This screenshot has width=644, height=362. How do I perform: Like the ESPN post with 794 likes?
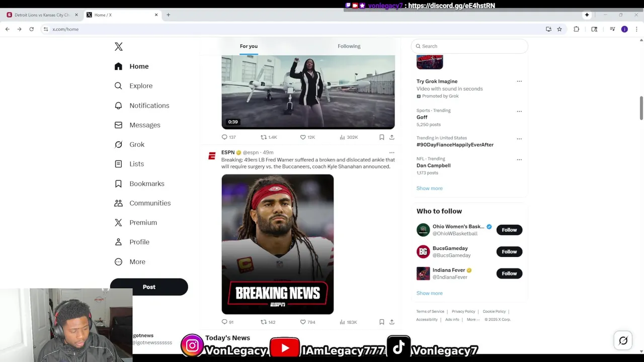[x=307, y=322]
